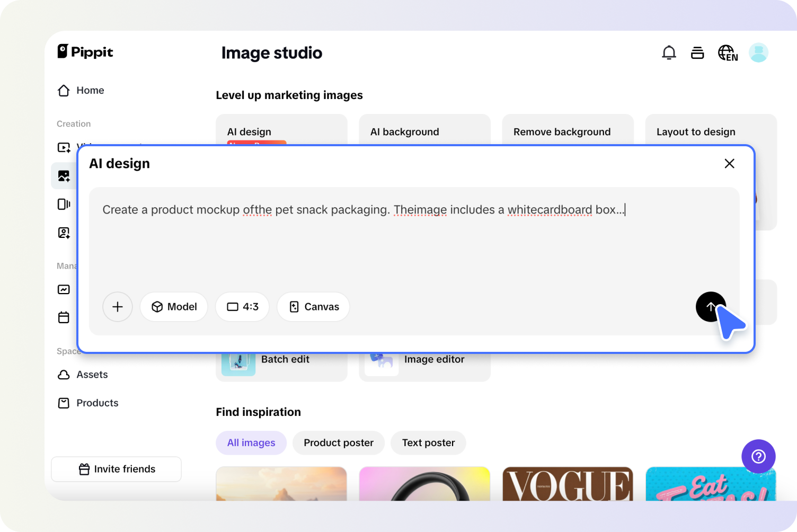Open the Image editor tool

coord(424,367)
